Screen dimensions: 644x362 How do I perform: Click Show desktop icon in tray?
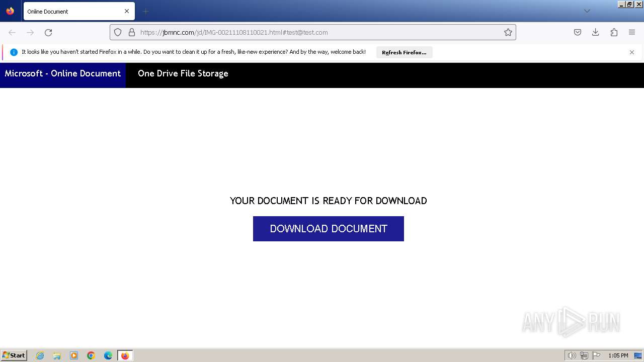pyautogui.click(x=638, y=355)
